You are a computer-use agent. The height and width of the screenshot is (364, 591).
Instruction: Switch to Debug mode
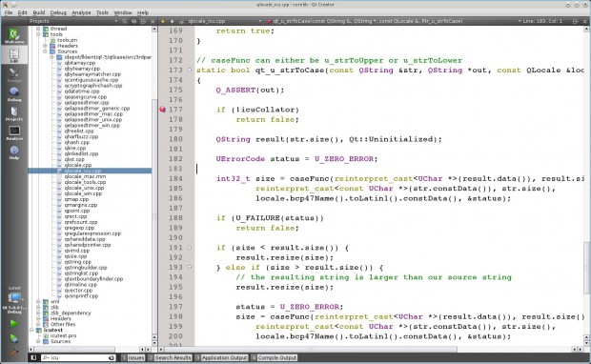tap(14, 93)
